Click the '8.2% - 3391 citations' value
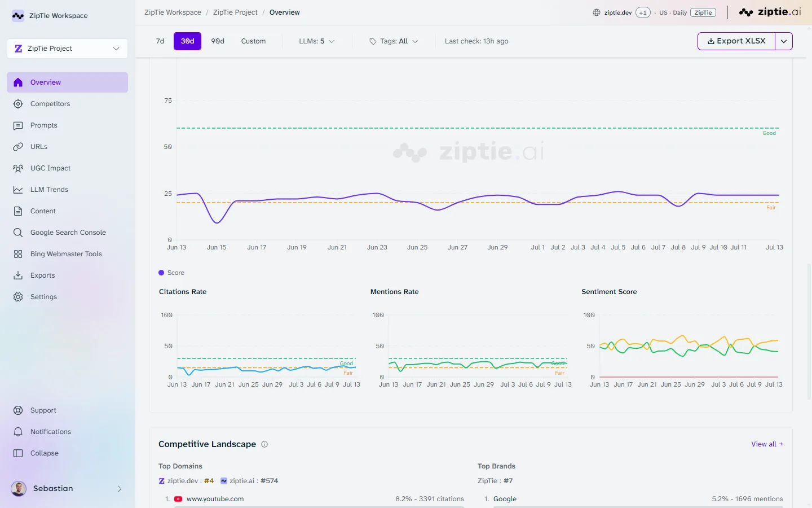This screenshot has height=508, width=812. click(430, 499)
